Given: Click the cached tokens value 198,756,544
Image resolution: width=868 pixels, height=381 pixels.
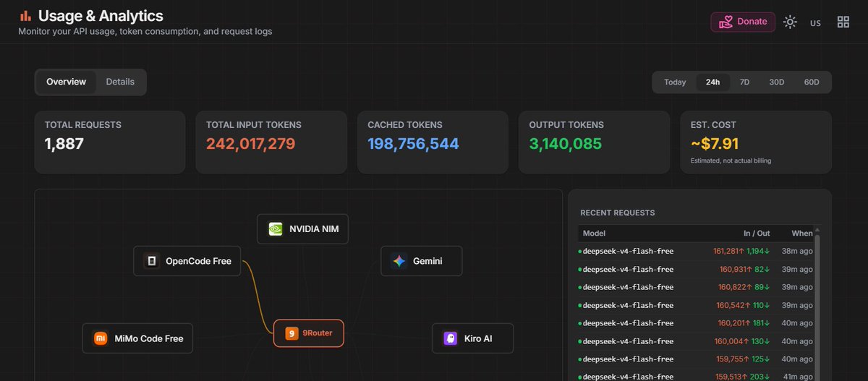Looking at the screenshot, I should click(x=413, y=144).
